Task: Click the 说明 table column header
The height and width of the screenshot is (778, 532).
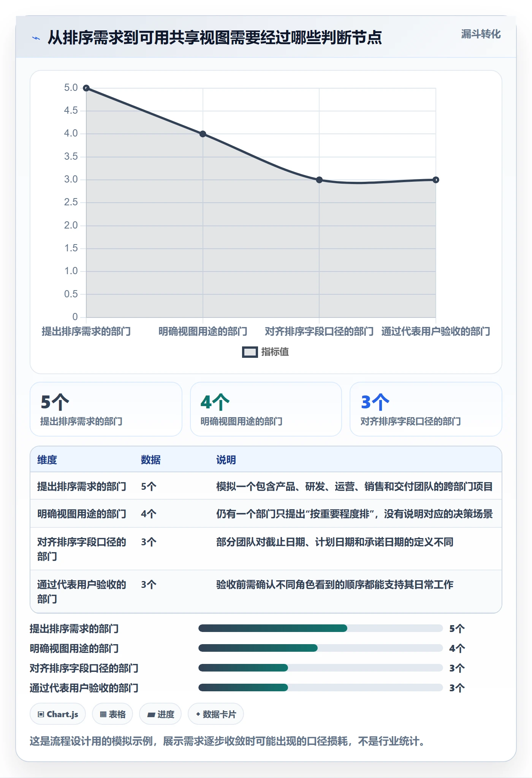Action: (226, 460)
